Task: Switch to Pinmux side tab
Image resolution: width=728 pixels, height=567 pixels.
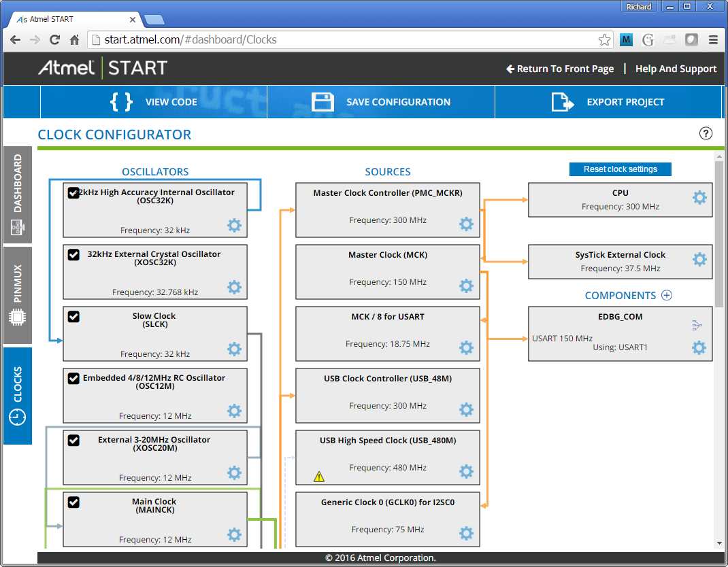Action: point(18,295)
